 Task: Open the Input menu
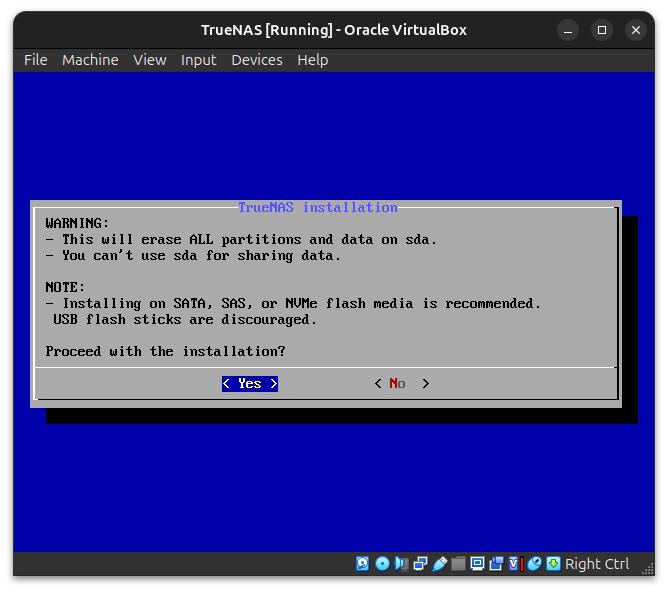pyautogui.click(x=198, y=60)
